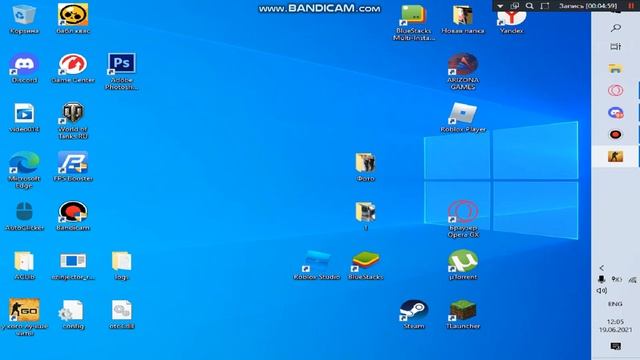Screen dimensions: 640x360
Task: Open the Bandicam shortcut on the desktop
Action: pyautogui.click(x=73, y=216)
